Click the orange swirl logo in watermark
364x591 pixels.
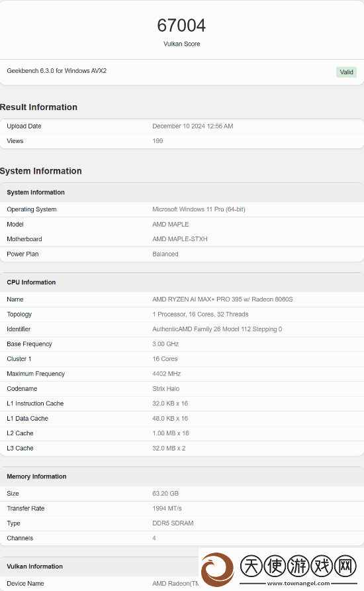218,568
